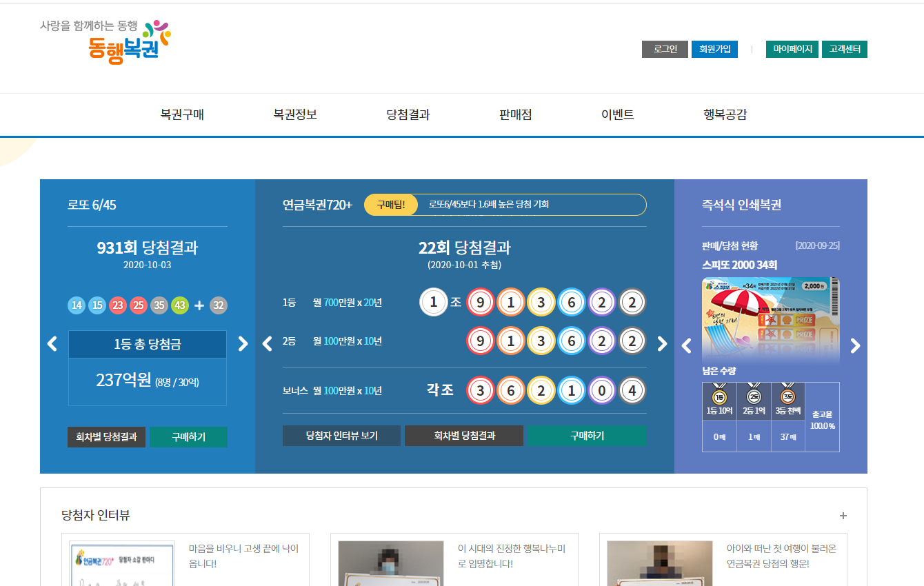Screen dimensions: 924x586
Task: Expand 당첨자 인터뷰 with the plus icon
Action: (843, 516)
